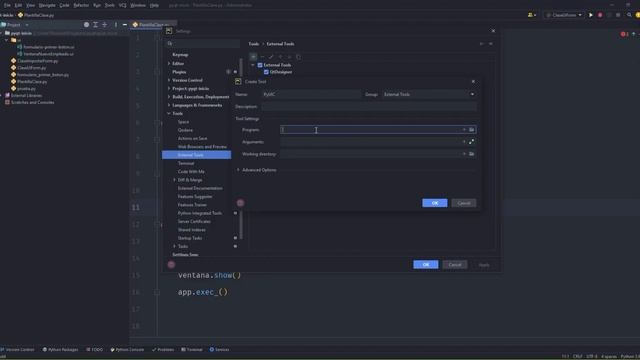640x360 pixels.
Task: Click the Description input field
Action: coord(369,107)
